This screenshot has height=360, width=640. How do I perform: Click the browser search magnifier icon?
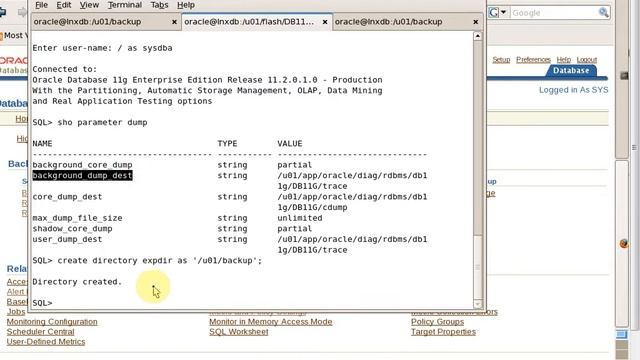tap(603, 13)
